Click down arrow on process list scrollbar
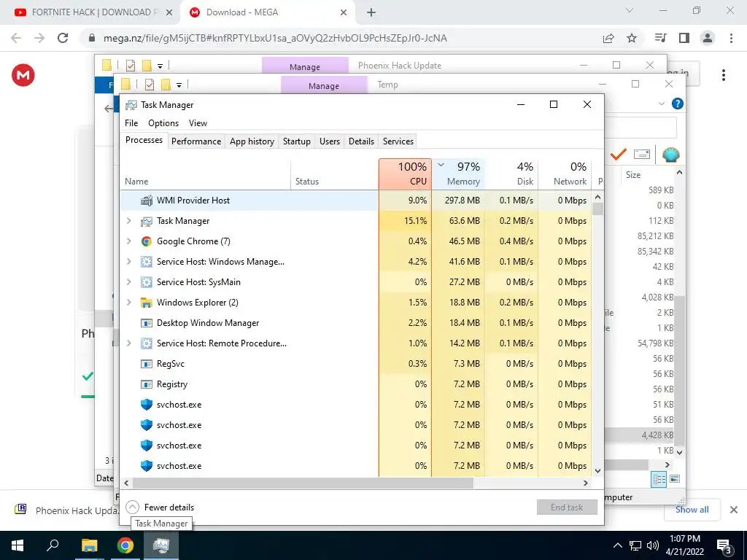 [x=598, y=471]
